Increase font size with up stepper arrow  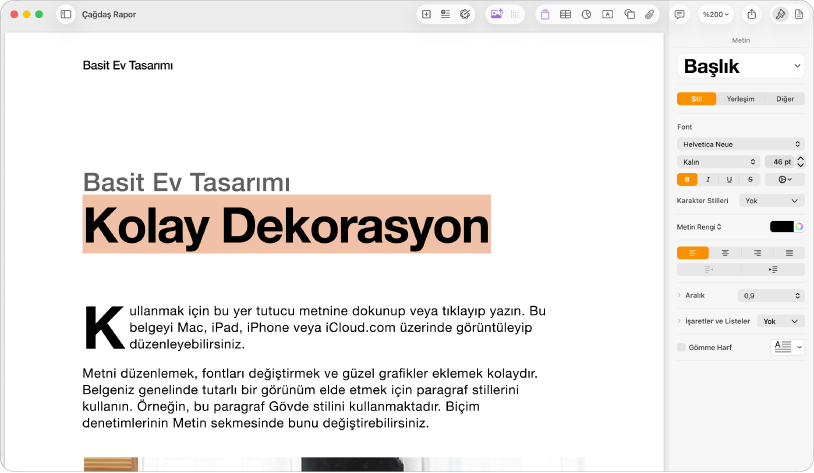click(801, 158)
